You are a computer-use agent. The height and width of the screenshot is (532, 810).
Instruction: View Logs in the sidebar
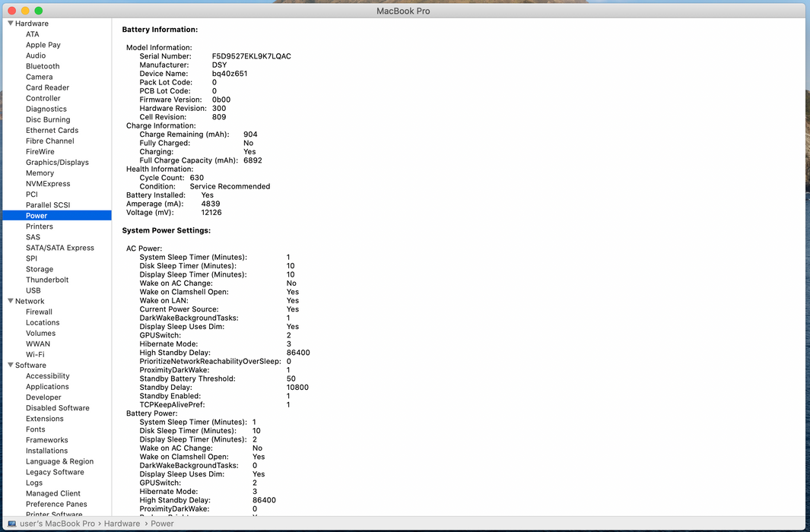[x=34, y=483]
